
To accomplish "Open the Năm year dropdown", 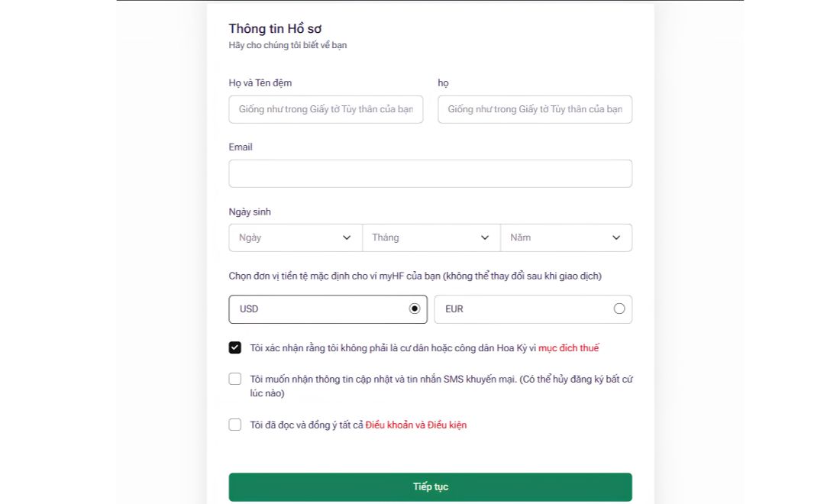I will pos(567,237).
